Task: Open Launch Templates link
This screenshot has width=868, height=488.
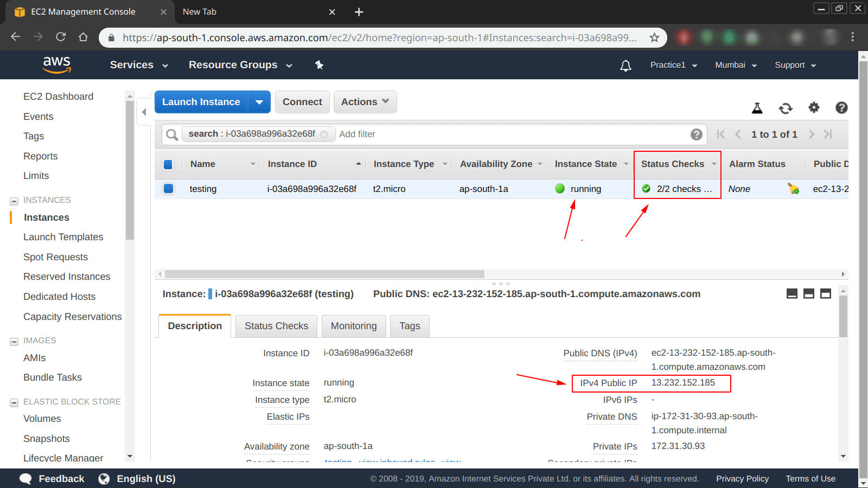Action: point(63,237)
